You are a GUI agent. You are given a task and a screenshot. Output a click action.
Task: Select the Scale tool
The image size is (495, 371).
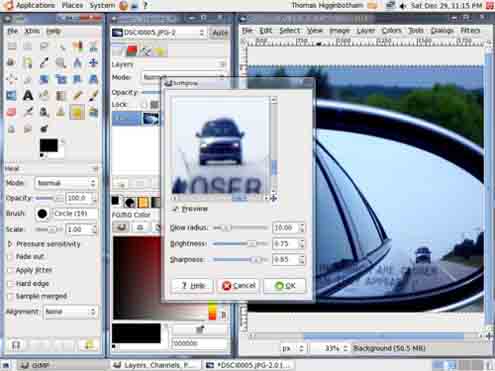pyautogui.click(x=61, y=79)
